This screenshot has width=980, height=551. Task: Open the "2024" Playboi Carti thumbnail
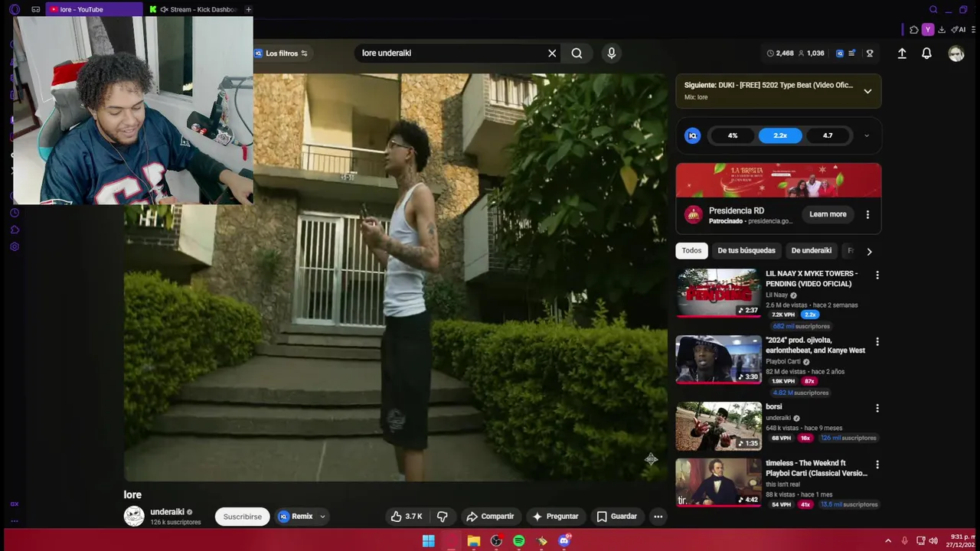(x=718, y=359)
